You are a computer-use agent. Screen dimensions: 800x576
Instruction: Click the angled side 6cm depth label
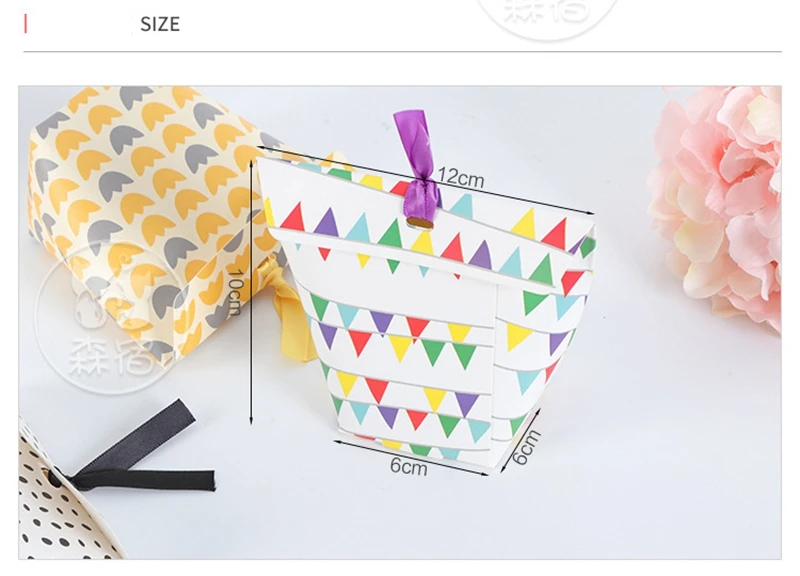tap(526, 447)
